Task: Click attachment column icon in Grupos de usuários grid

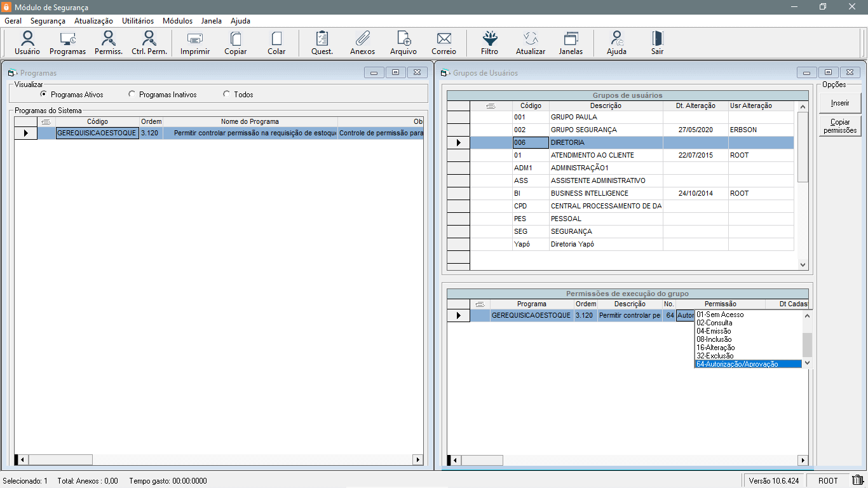Action: coord(491,105)
